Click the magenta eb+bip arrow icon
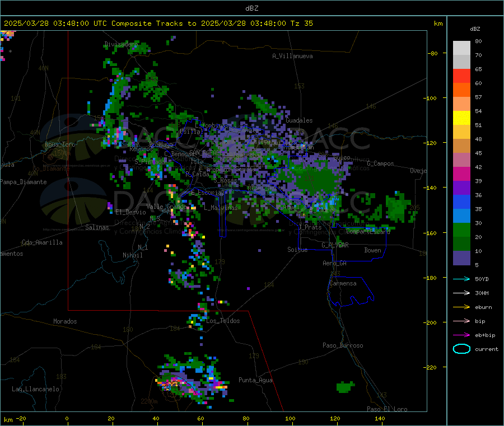Image resolution: width=504 pixels, height=426 pixels. (x=461, y=335)
